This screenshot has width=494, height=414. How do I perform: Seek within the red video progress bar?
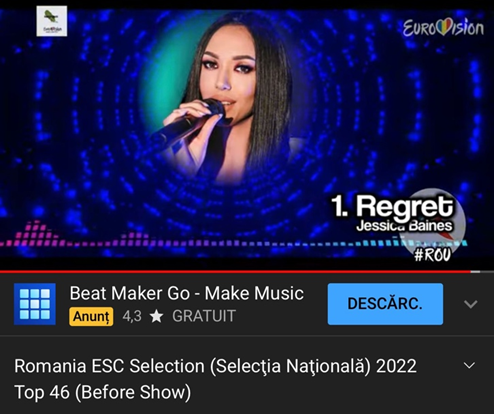(235, 272)
